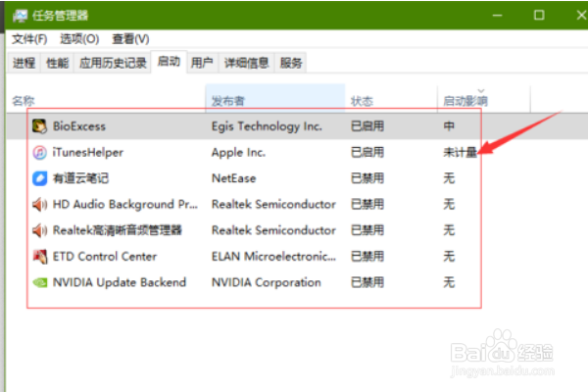Select the NVIDIA Update Backend entry
The width and height of the screenshot is (588, 392).
coord(120,282)
